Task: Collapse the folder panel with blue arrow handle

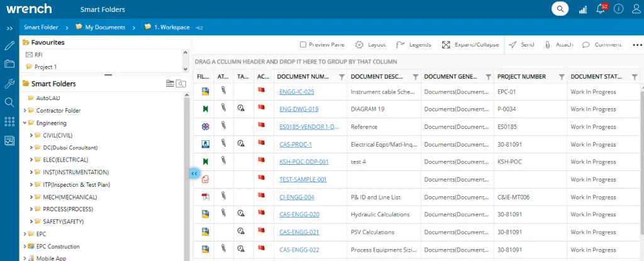Action: [x=194, y=174]
